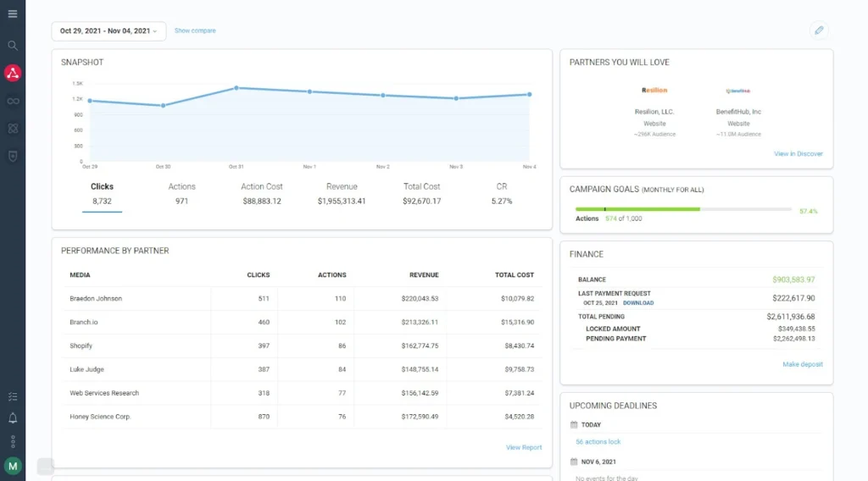The width and height of the screenshot is (868, 481).
Task: Click the infinity loop sidebar icon
Action: 13,102
